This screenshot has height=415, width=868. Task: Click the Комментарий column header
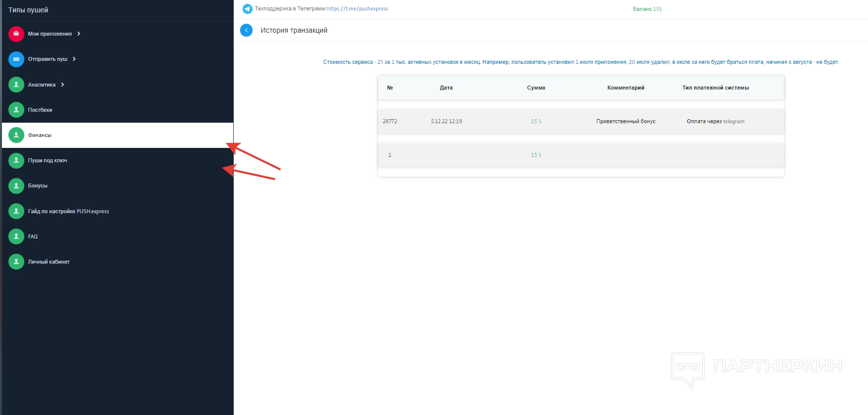[626, 88]
